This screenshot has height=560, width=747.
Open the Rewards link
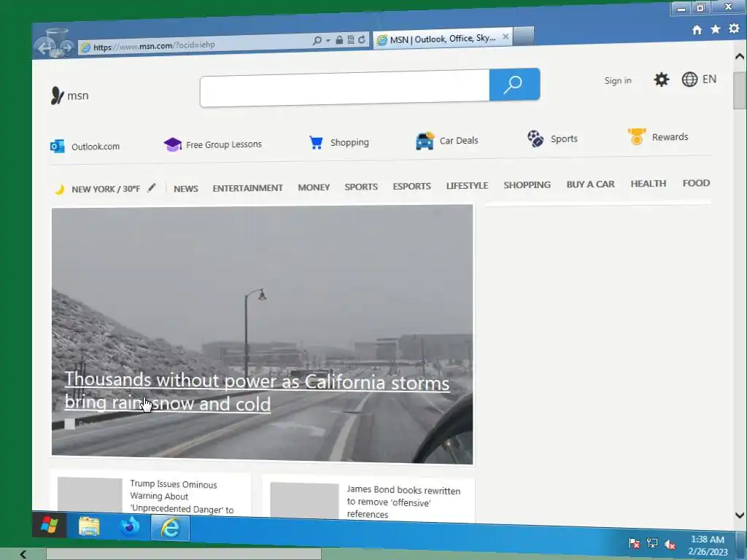click(670, 137)
